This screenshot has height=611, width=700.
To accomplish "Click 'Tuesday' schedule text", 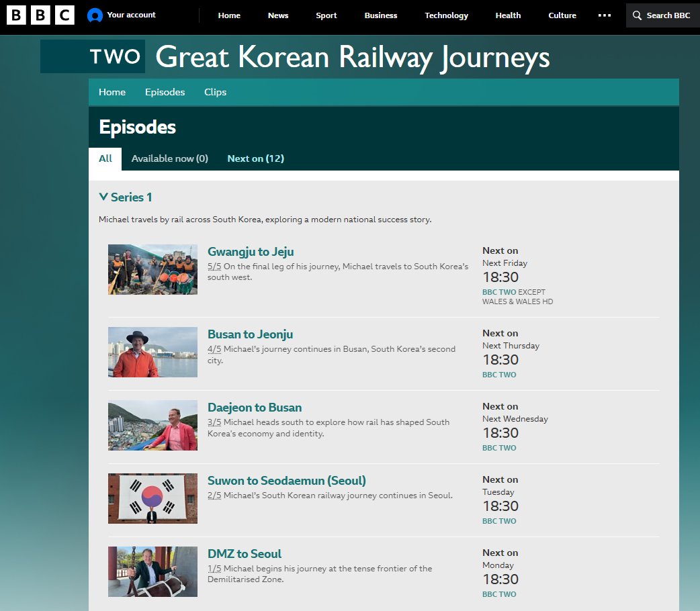I will [498, 492].
